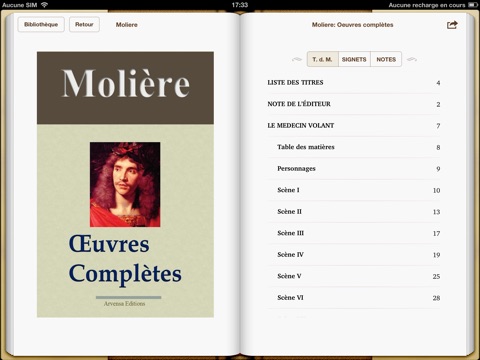Open the Personnages entry

pyautogui.click(x=354, y=169)
